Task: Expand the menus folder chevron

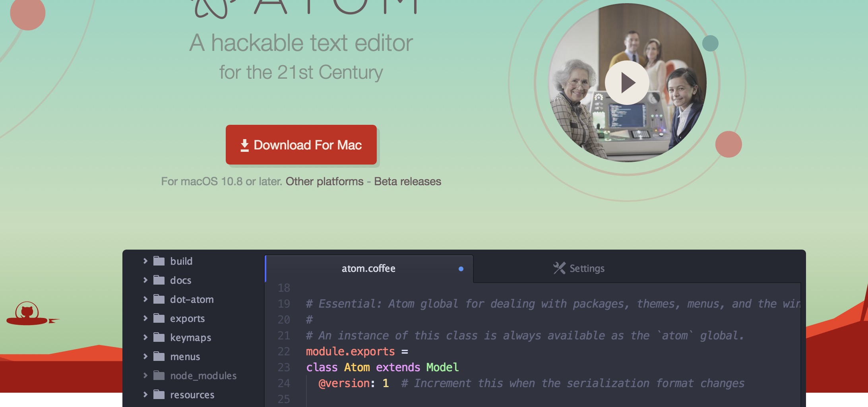Action: [145, 356]
